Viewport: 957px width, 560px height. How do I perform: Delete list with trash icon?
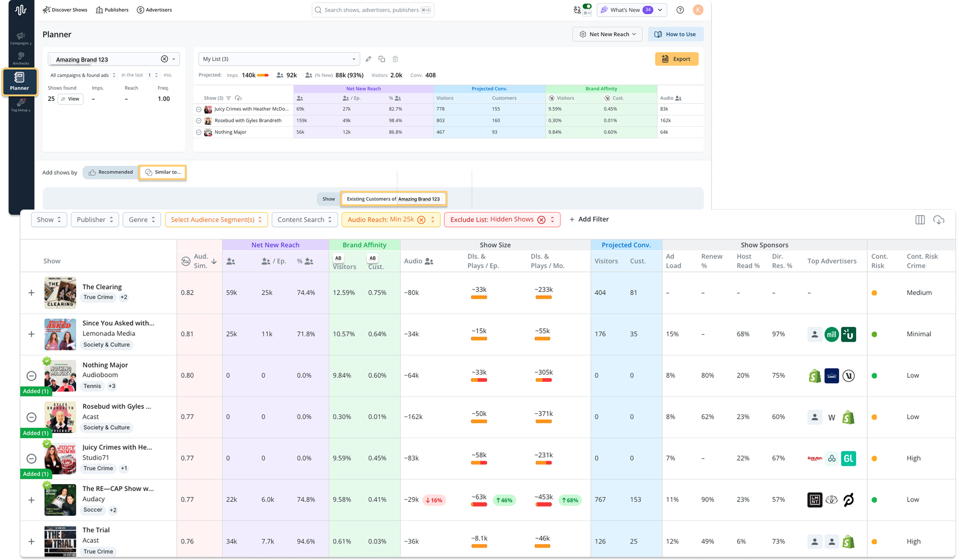(x=395, y=59)
